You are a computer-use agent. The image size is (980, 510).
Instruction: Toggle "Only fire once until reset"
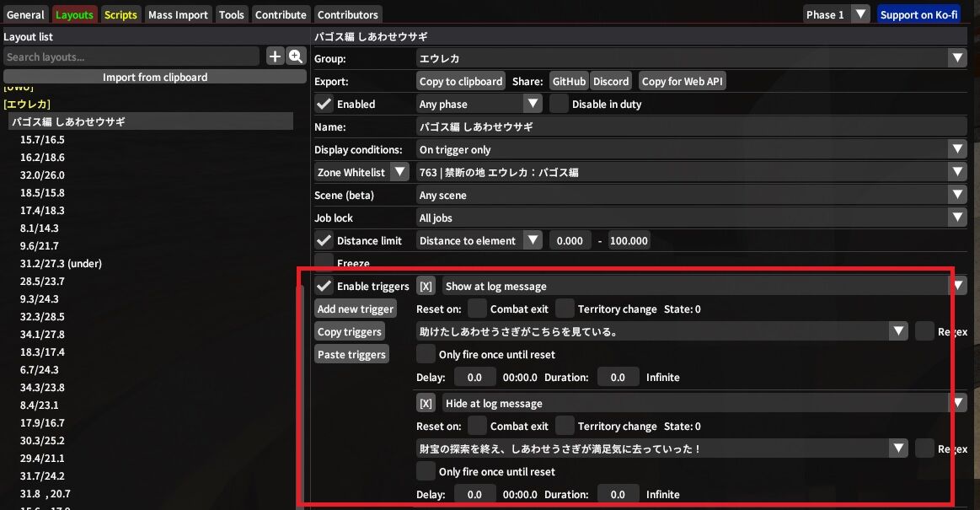pyautogui.click(x=426, y=354)
